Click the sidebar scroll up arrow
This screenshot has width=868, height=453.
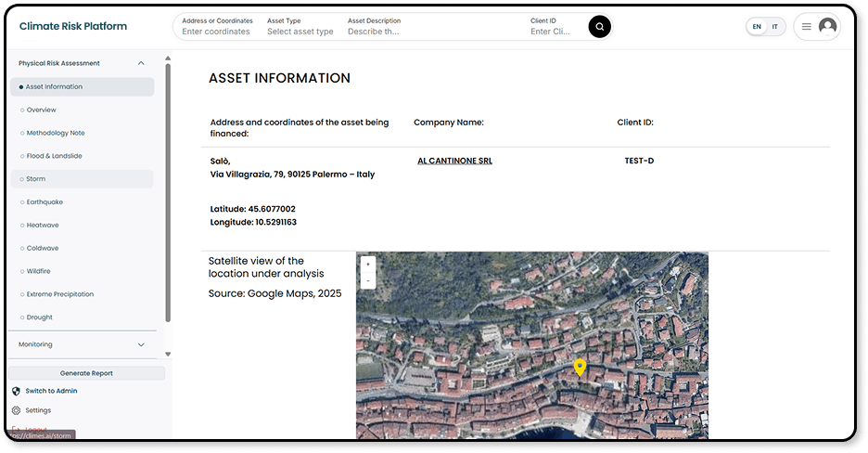(x=168, y=58)
